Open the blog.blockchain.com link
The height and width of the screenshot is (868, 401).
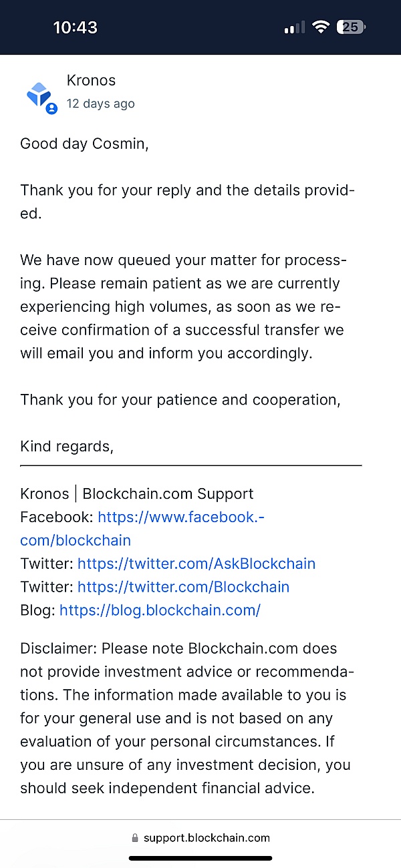160,610
